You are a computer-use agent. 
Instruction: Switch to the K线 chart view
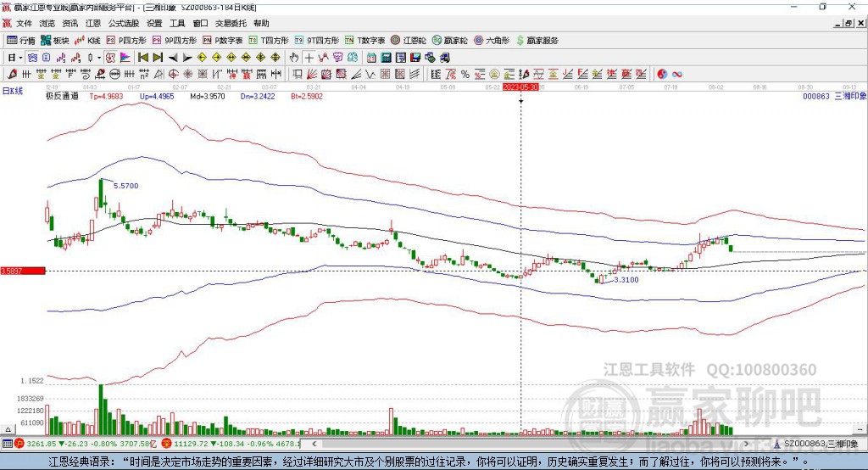coord(87,41)
